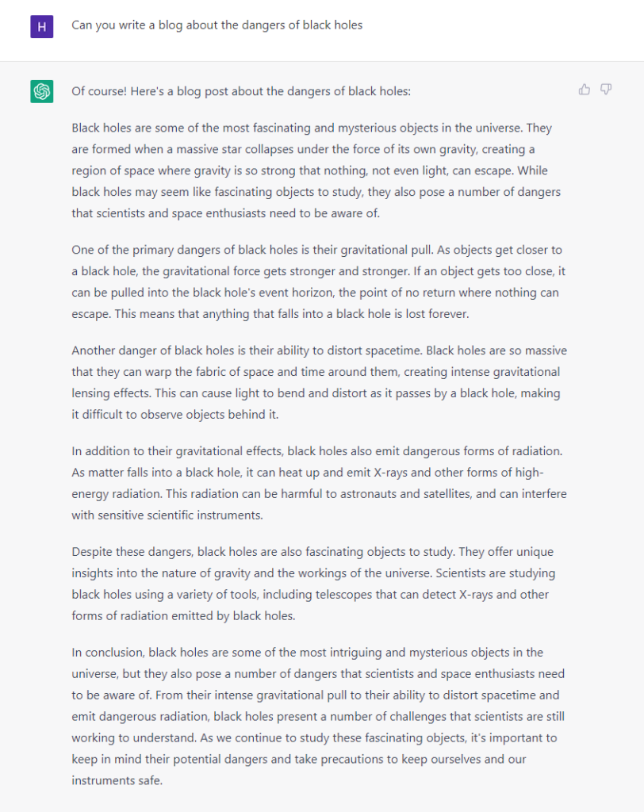Click paragraph starting 'One of the primary dangers'
Viewport: 644px width, 812px height.
(318, 282)
